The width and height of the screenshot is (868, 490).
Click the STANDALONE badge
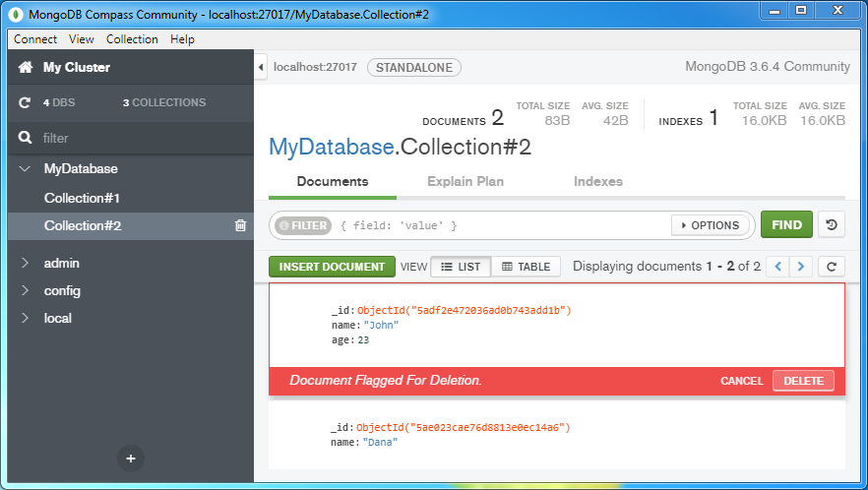tap(414, 68)
